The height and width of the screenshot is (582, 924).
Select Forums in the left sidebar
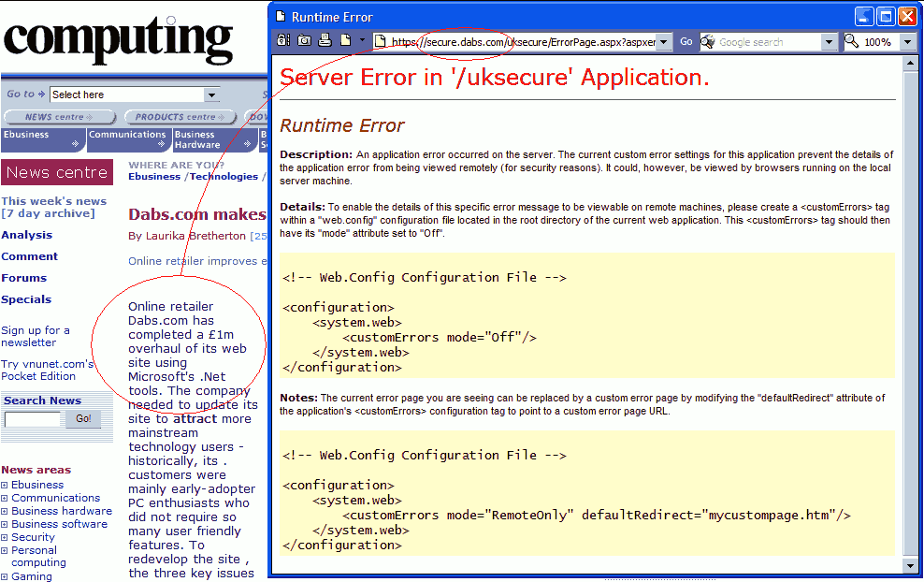coord(23,278)
